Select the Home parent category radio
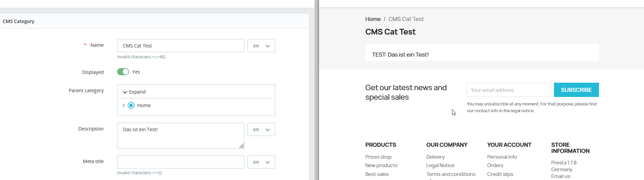The height and width of the screenshot is (180, 644). [131, 105]
